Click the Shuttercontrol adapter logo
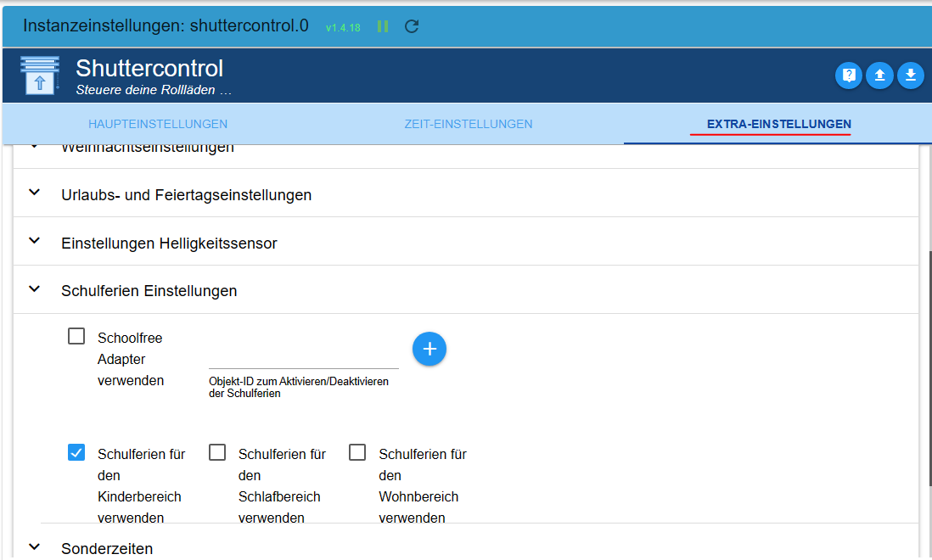 click(x=40, y=76)
